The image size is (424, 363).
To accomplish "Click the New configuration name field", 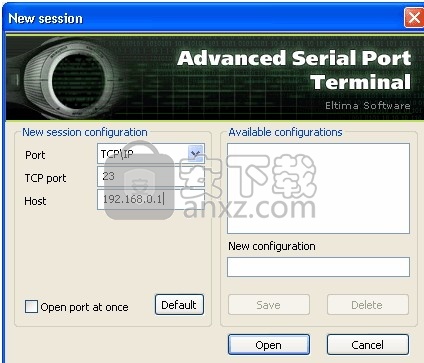I will pos(318,267).
